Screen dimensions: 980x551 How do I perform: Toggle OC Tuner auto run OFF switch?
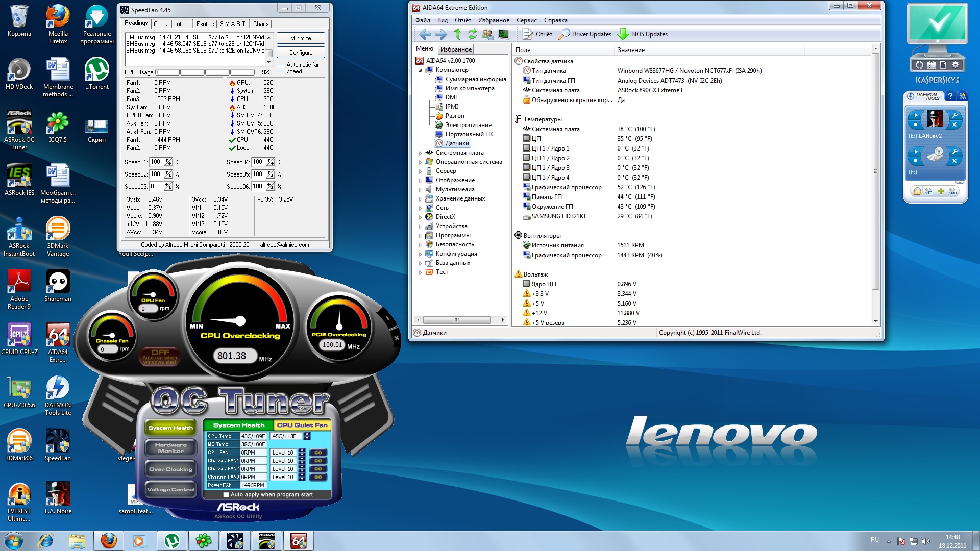tap(160, 356)
